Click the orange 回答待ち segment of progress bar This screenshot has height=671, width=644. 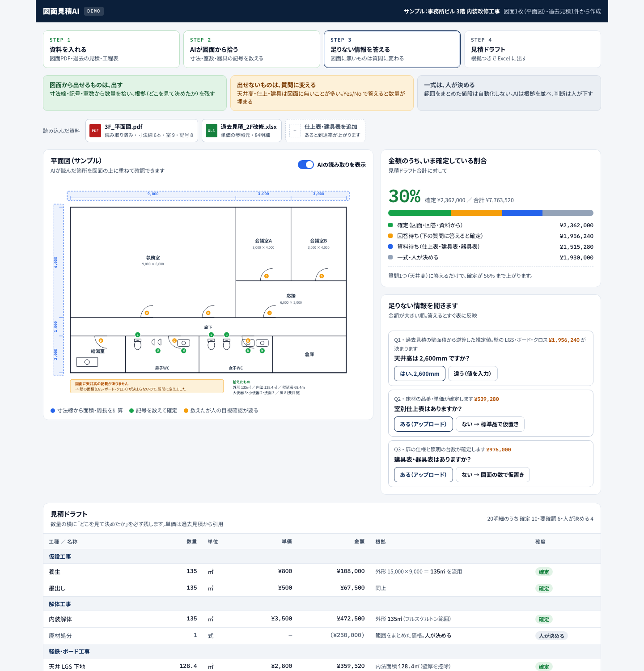476,213
